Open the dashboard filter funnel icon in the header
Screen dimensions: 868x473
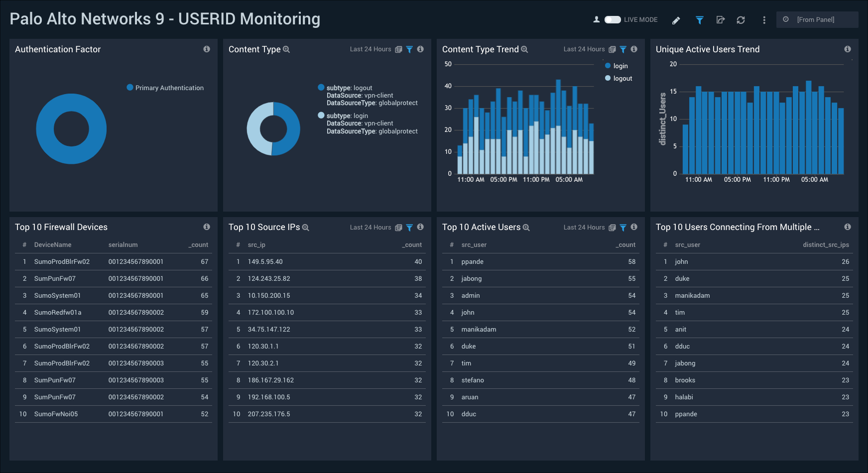pos(699,20)
